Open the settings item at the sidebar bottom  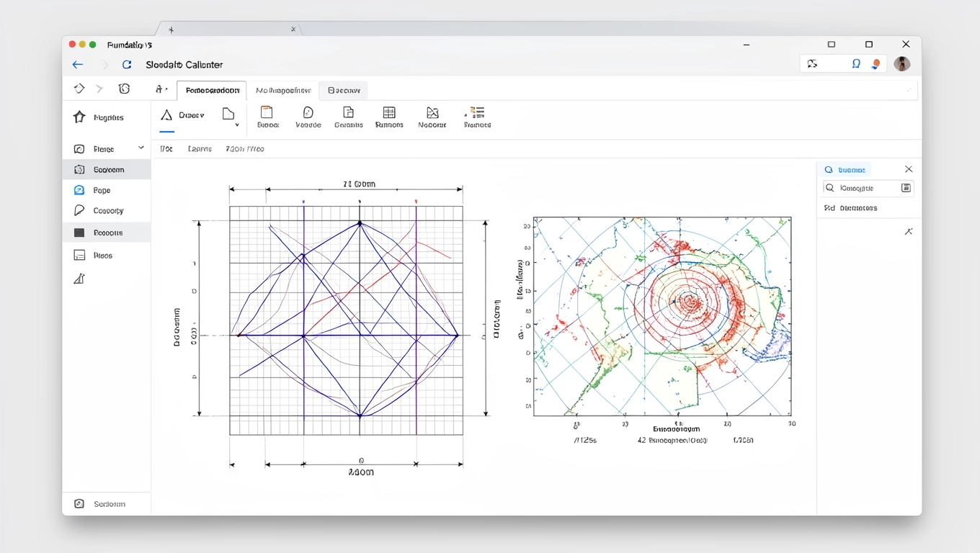pos(107,504)
